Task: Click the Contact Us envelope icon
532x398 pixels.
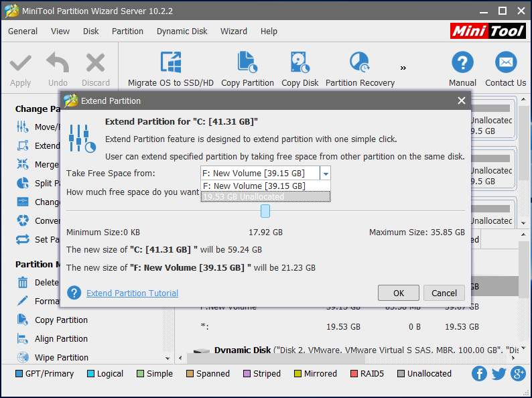Action: click(x=506, y=62)
